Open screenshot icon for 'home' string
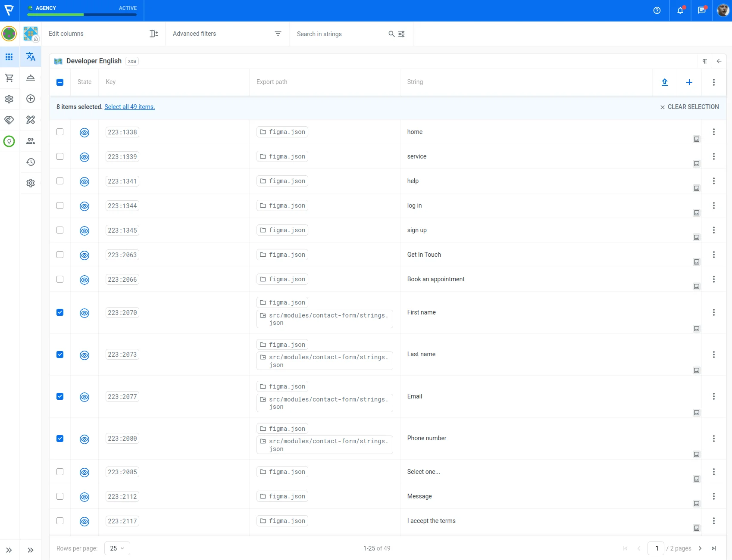The image size is (732, 560). click(696, 139)
